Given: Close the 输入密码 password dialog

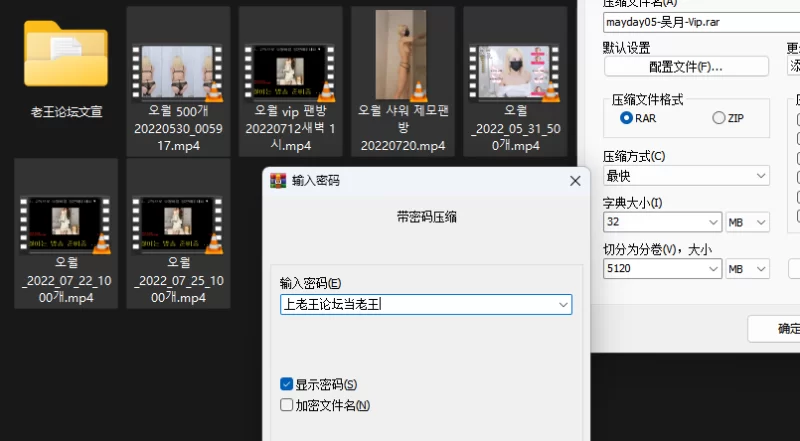Looking at the screenshot, I should (575, 181).
